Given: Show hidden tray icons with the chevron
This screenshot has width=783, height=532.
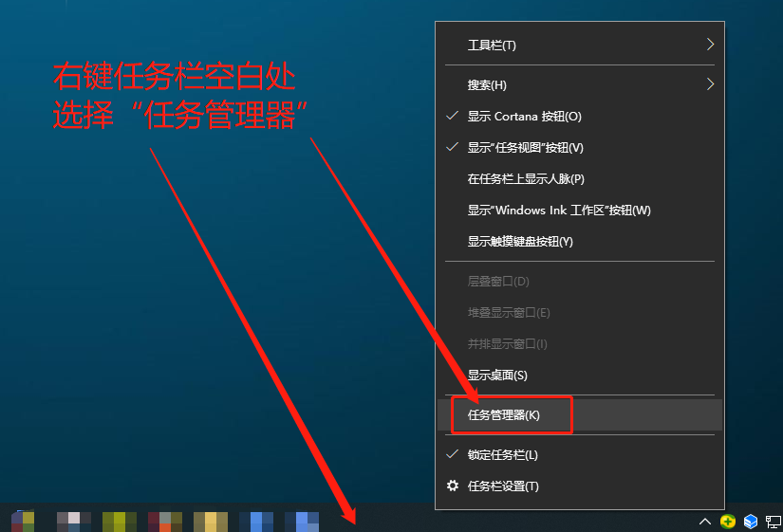Looking at the screenshot, I should (704, 521).
